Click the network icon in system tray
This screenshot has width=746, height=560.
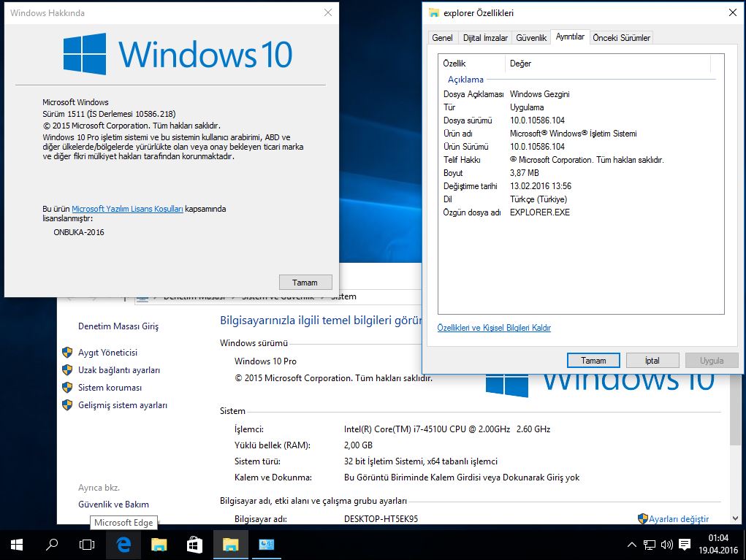coord(649,545)
